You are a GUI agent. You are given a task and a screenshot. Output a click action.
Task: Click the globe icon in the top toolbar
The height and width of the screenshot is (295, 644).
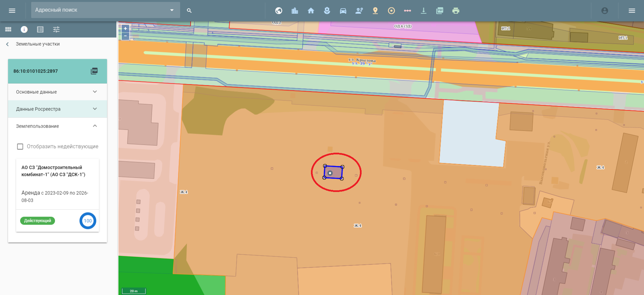278,11
